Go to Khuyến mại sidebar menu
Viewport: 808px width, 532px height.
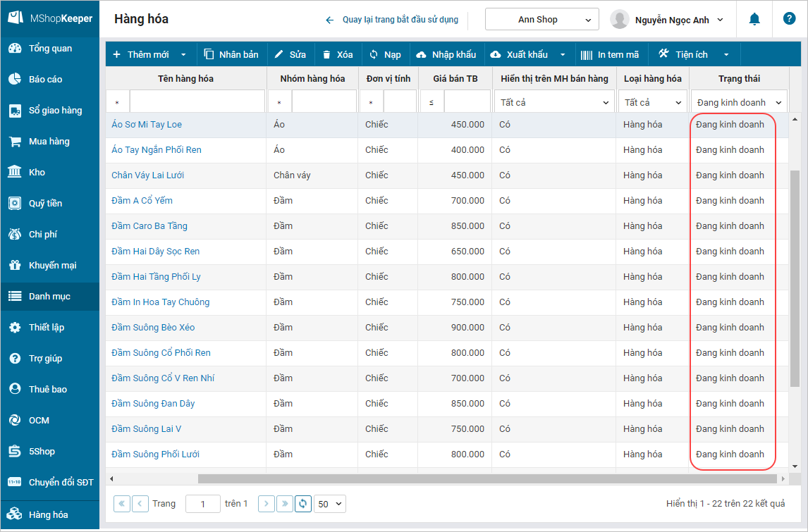click(52, 266)
